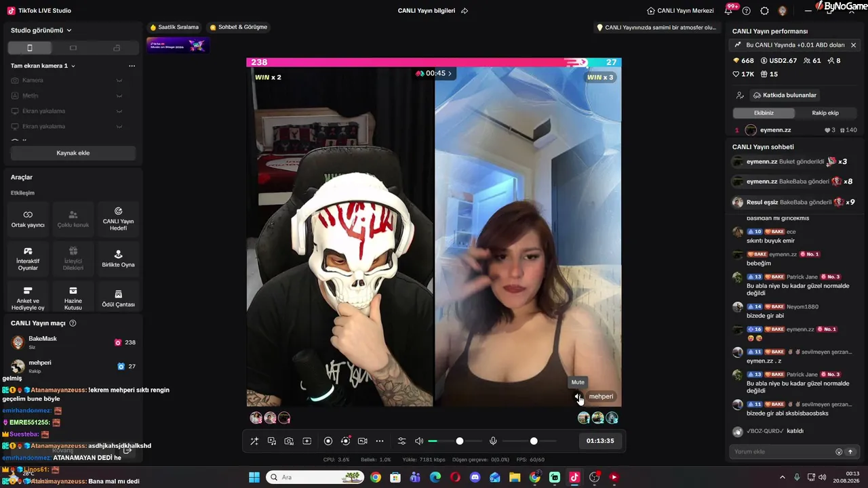The image size is (868, 488).
Task: Open the help question mark icon
Action: point(747,11)
